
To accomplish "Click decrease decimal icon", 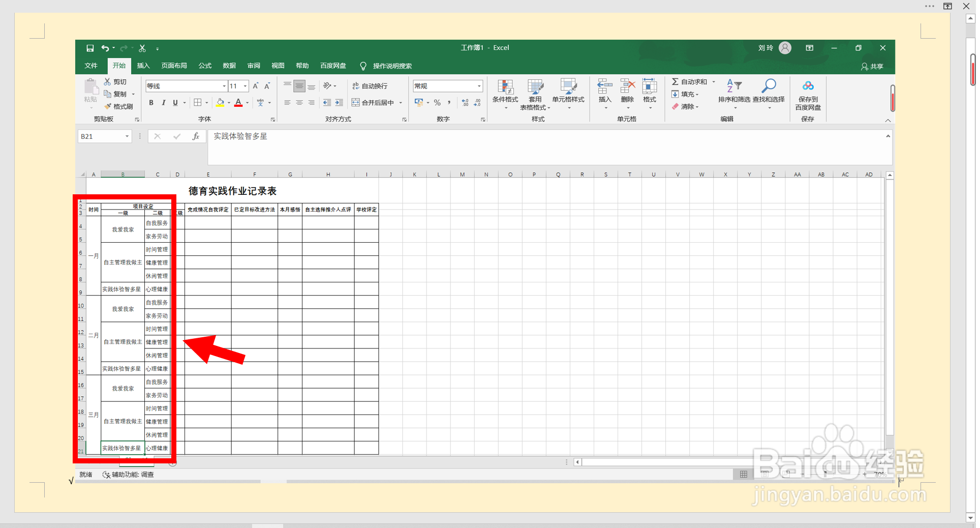I will [477, 103].
